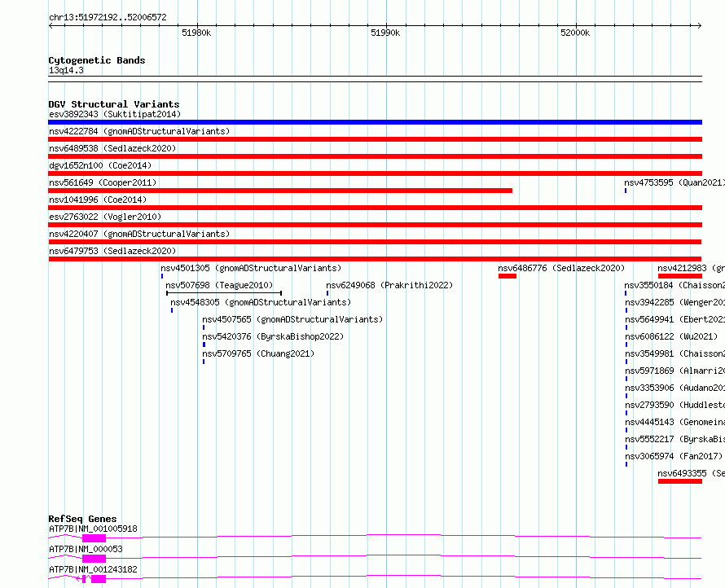725x588 pixels.
Task: Select the DGV Structural Variants track title
Action: [114, 104]
